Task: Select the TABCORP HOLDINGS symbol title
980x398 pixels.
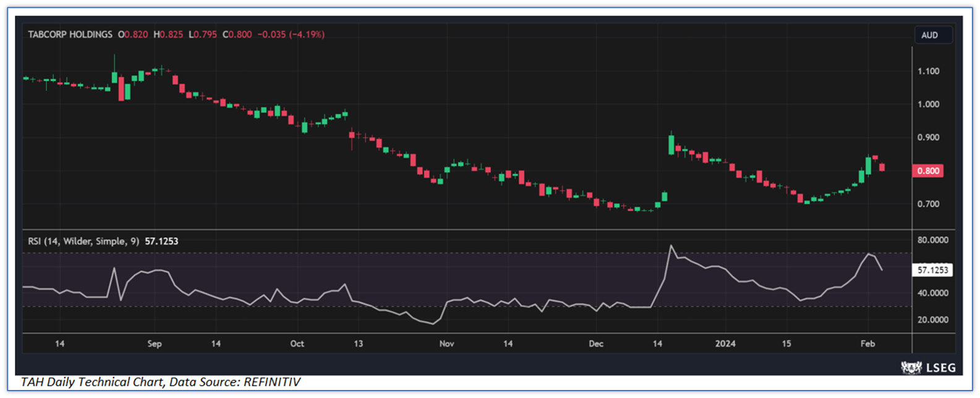Action: 70,35
